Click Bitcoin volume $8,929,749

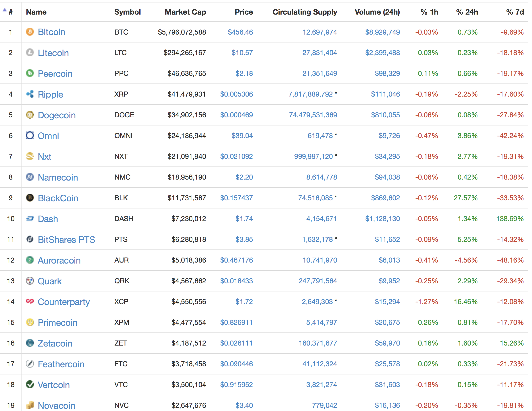(x=382, y=32)
